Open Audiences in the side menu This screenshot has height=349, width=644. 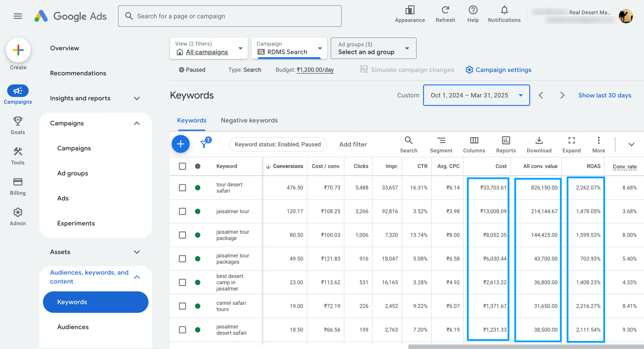click(x=73, y=327)
